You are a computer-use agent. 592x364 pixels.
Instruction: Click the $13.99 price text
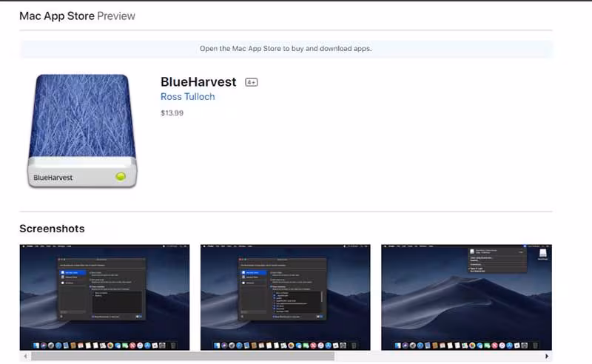(x=172, y=113)
